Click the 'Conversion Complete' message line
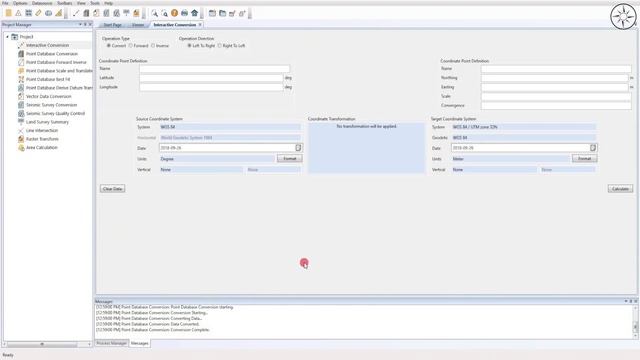This screenshot has width=640, height=360. (x=153, y=330)
